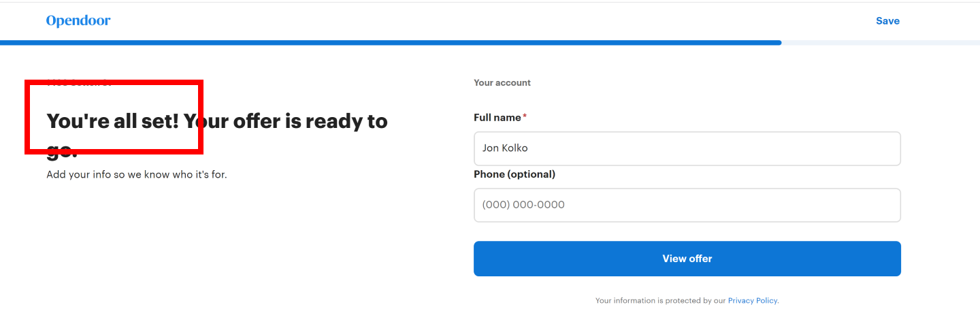Click the obscured text above the headline
The height and width of the screenshot is (309, 980).
point(78,83)
